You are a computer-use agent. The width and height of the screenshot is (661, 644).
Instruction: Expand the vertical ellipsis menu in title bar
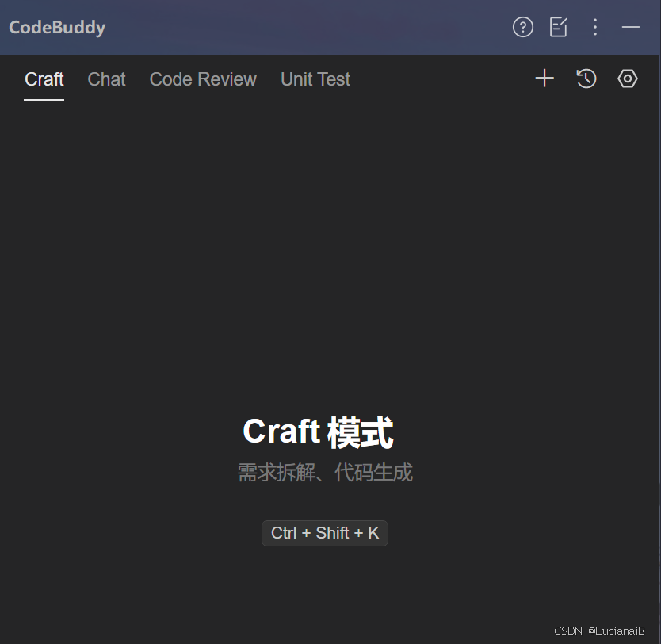595,27
